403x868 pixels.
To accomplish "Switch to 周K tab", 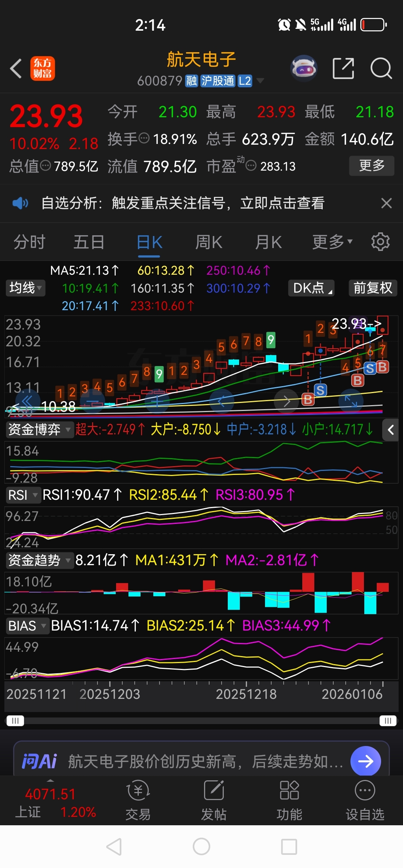I will (x=209, y=242).
